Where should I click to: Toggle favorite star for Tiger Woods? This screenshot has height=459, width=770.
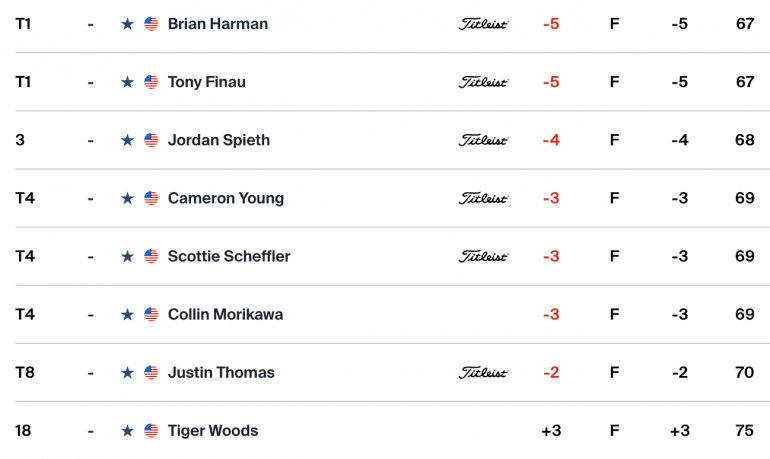click(127, 431)
